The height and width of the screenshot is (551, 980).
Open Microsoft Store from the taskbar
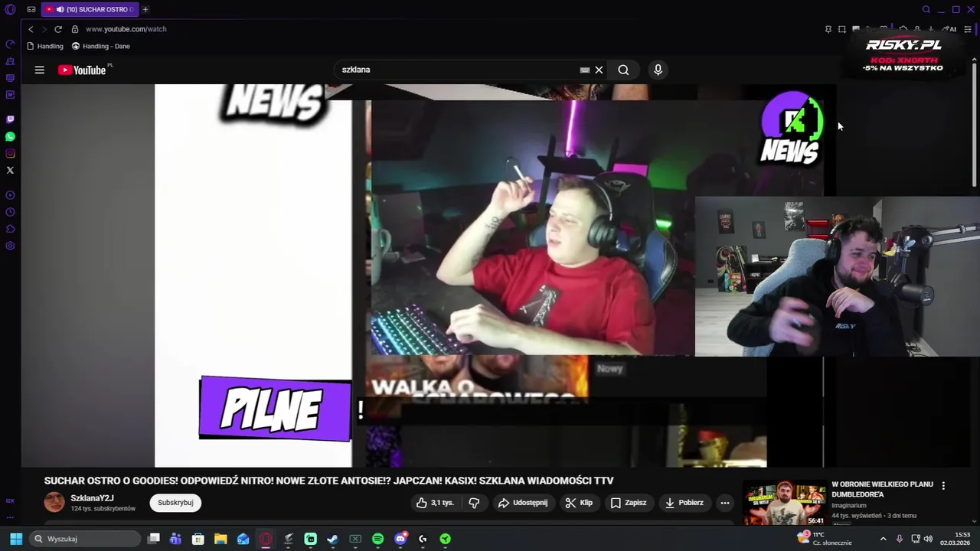(x=198, y=539)
